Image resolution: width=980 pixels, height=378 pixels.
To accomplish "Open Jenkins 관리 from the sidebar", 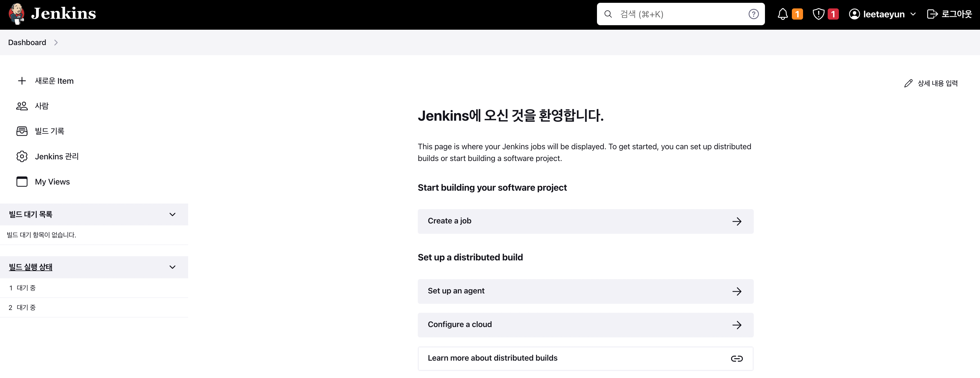I will coord(57,156).
